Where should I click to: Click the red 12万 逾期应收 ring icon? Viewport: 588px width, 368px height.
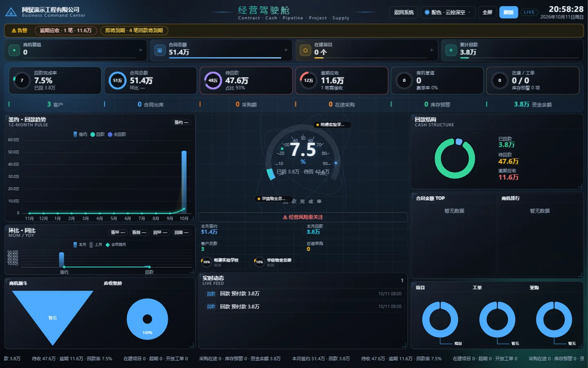coord(309,81)
